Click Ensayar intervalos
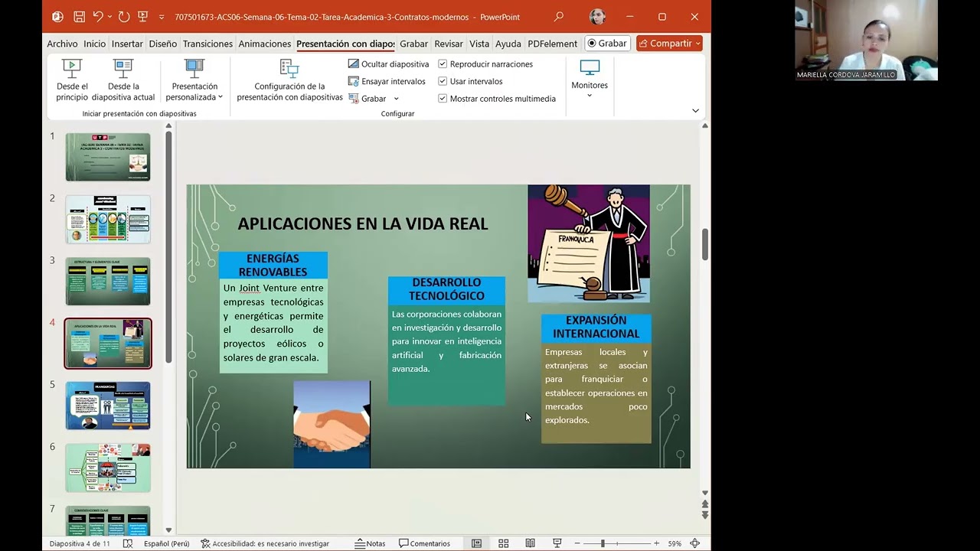 tap(387, 81)
